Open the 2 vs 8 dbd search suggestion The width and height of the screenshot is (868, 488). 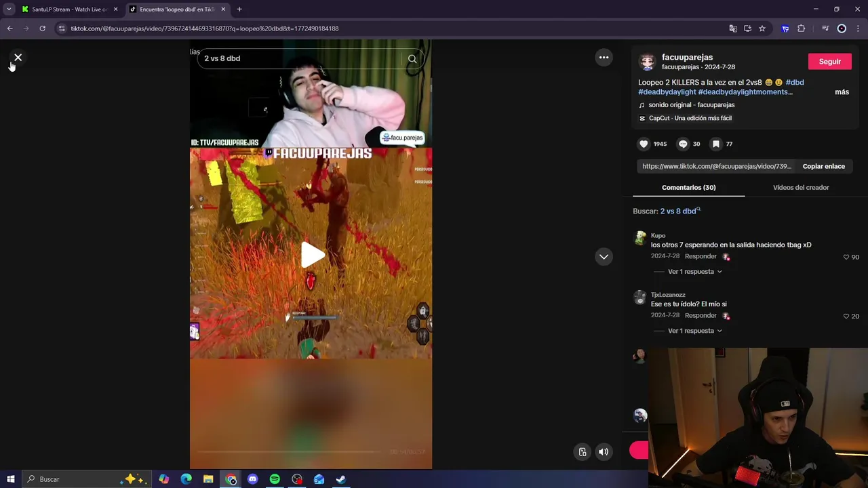tap(680, 211)
